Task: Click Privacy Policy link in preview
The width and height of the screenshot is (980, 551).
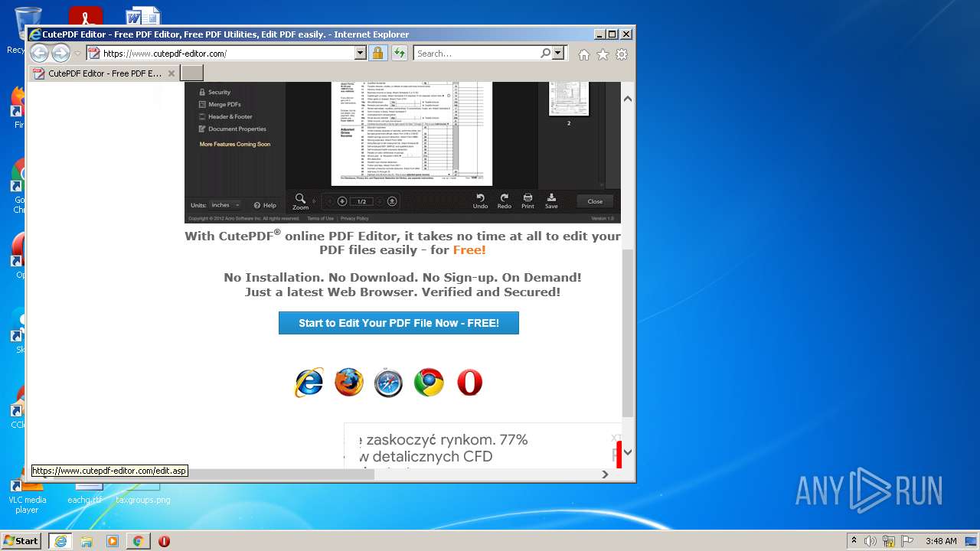Action: (x=354, y=219)
